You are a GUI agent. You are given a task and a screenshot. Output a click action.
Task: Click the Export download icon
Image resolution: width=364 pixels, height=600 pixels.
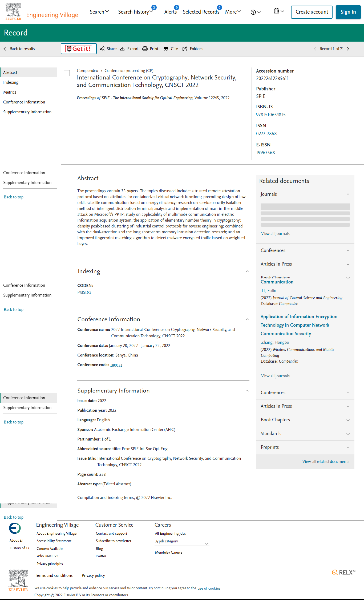click(122, 49)
